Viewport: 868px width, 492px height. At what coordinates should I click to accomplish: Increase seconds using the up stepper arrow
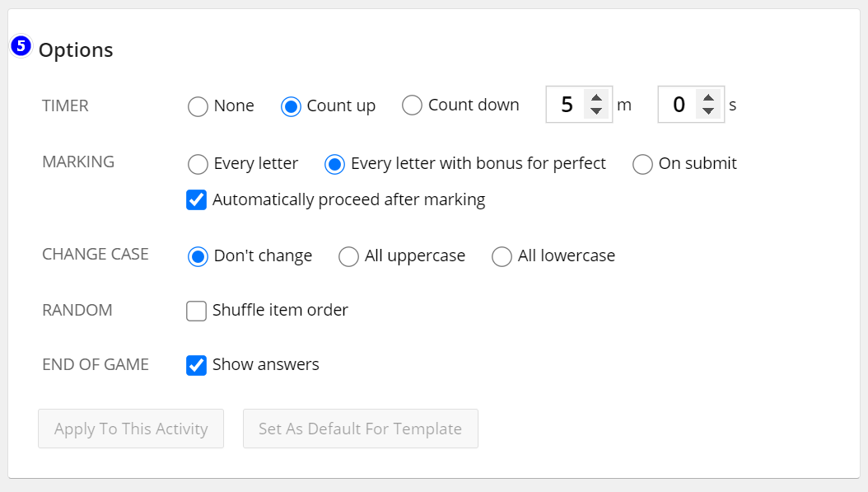pos(709,98)
